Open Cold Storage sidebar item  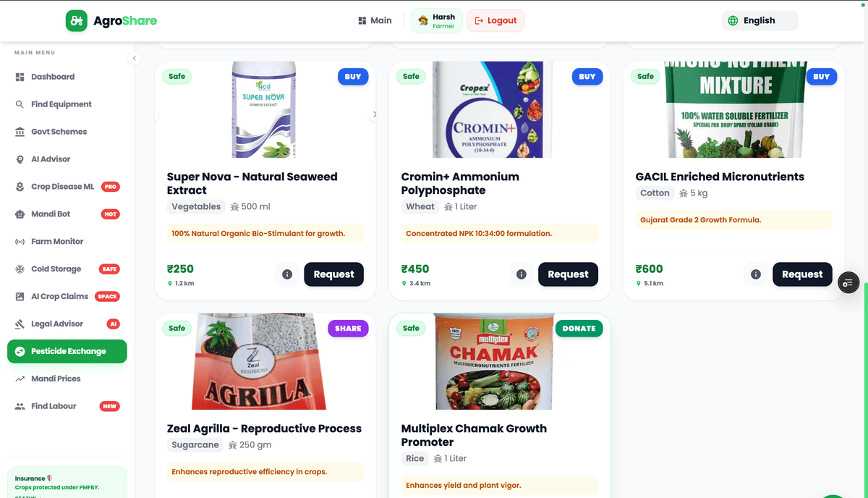pos(56,269)
